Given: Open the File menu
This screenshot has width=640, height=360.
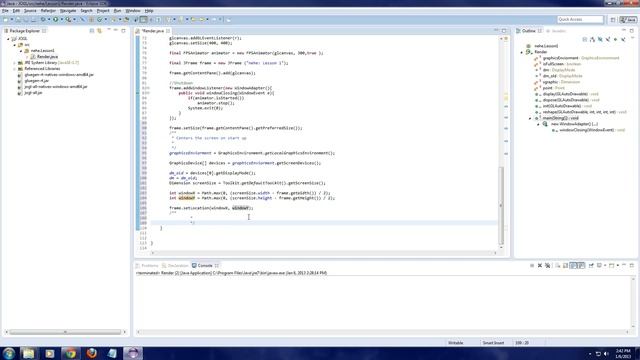Looking at the screenshot, I should pyautogui.click(x=5, y=11).
